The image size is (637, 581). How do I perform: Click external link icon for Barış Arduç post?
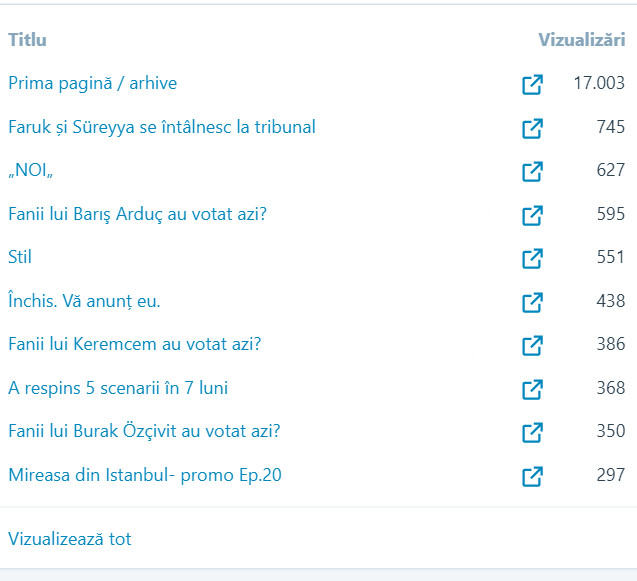[533, 215]
